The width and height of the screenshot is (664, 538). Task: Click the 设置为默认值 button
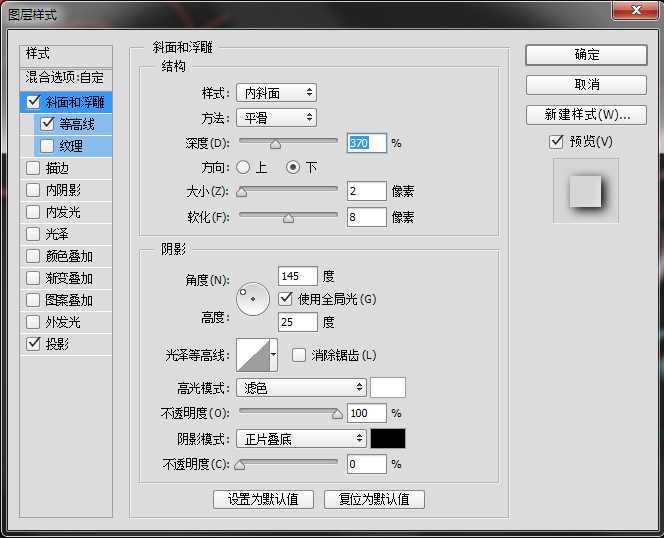[263, 499]
